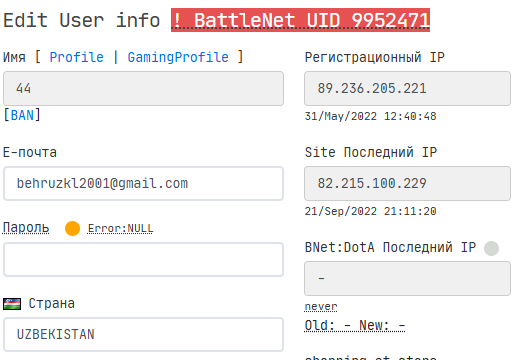
Task: Focus the name field containing 44
Action: point(143,88)
